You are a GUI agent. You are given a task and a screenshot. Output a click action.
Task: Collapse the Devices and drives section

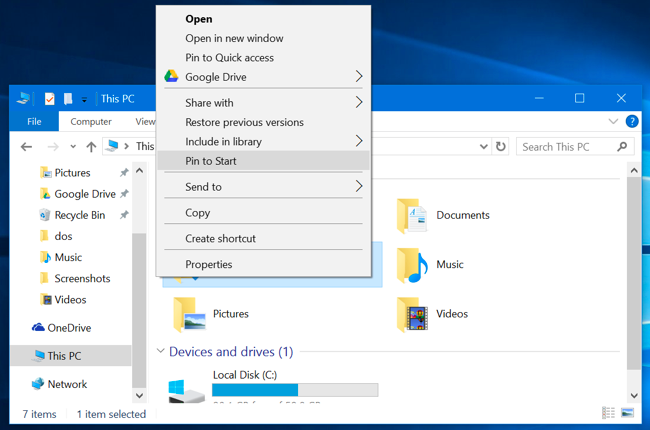[x=160, y=351]
